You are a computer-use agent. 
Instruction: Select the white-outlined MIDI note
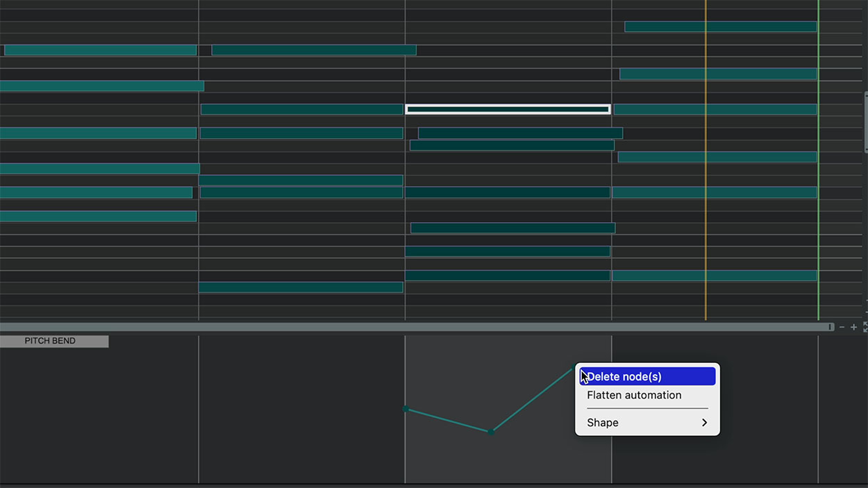pos(508,109)
